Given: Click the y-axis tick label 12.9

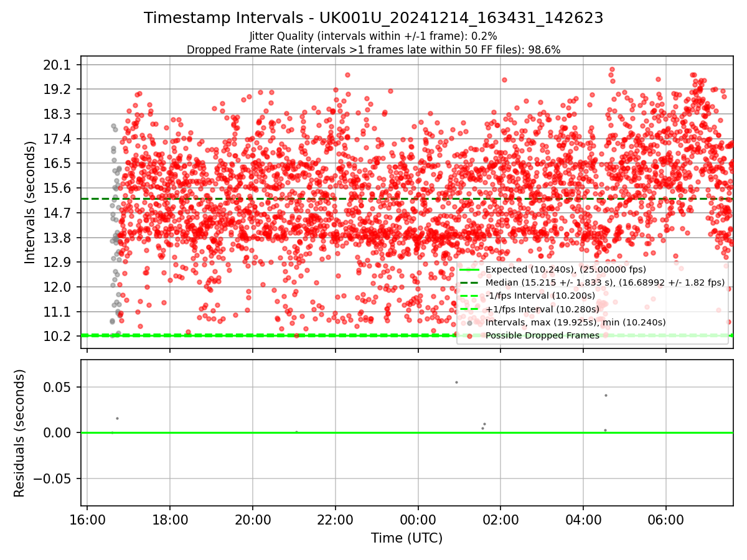Looking at the screenshot, I should coord(58,262).
